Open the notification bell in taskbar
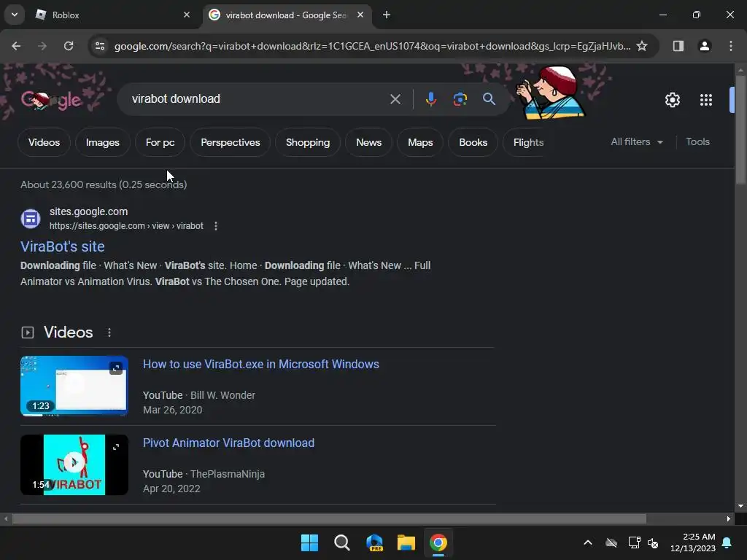The width and height of the screenshot is (747, 560). pos(727,542)
